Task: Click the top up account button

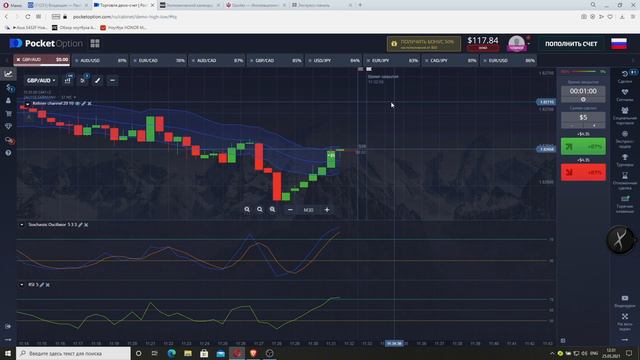Action: tap(571, 44)
